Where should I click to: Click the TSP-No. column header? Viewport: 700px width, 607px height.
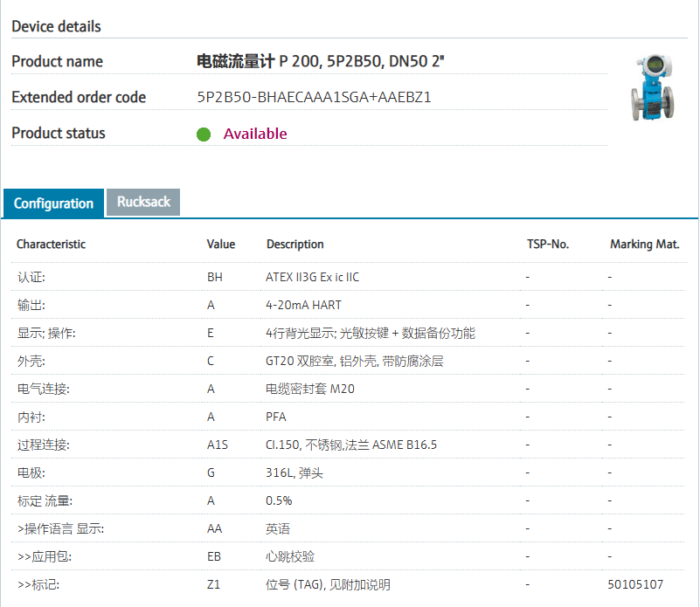(547, 245)
